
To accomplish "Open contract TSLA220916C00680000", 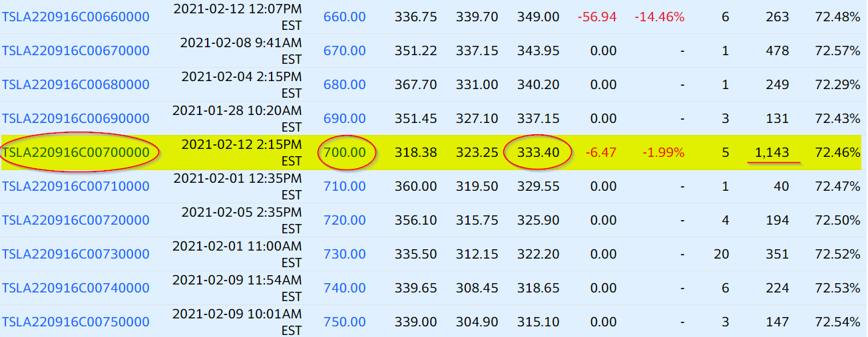I will click(x=76, y=84).
